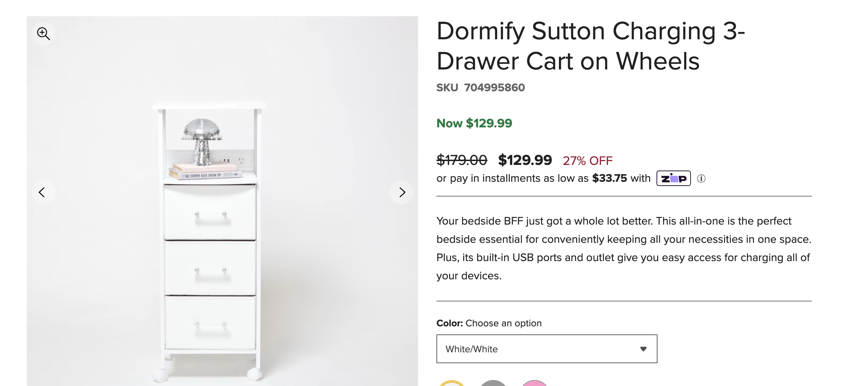The height and width of the screenshot is (386, 868).
Task: Pick the pink color swatch
Action: (x=534, y=383)
